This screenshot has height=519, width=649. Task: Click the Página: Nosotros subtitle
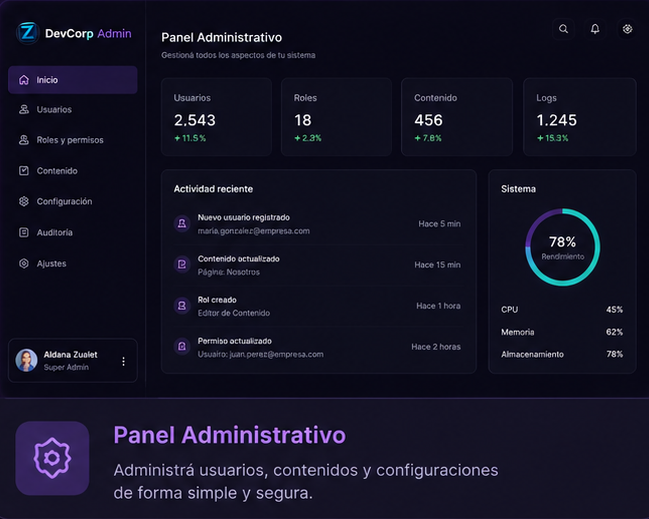tap(228, 272)
